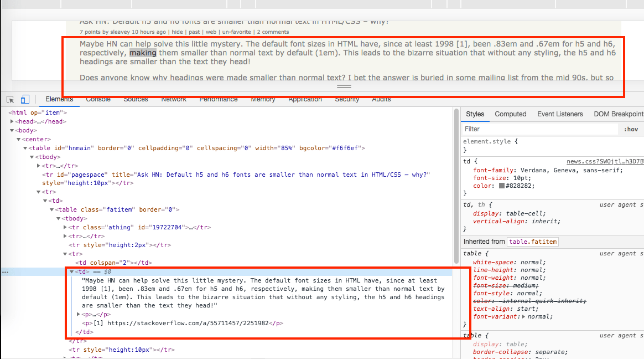The width and height of the screenshot is (644, 359).
Task: Expand the tr.athing row with id 19722704
Action: tap(65, 227)
